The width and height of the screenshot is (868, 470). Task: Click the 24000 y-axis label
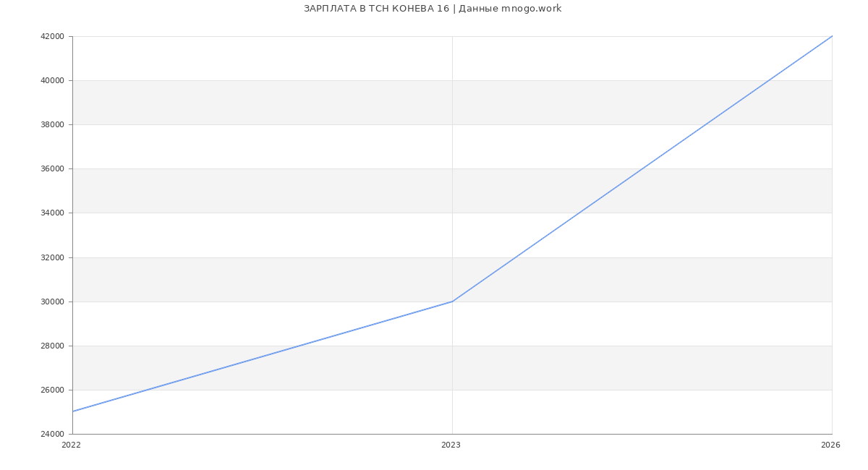pyautogui.click(x=52, y=434)
